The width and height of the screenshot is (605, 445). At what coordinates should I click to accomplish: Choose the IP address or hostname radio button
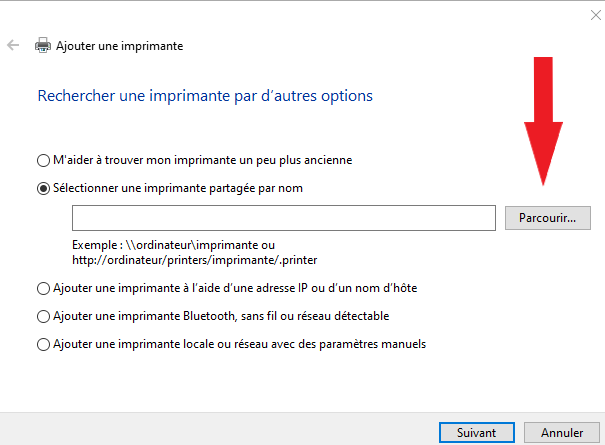42,288
